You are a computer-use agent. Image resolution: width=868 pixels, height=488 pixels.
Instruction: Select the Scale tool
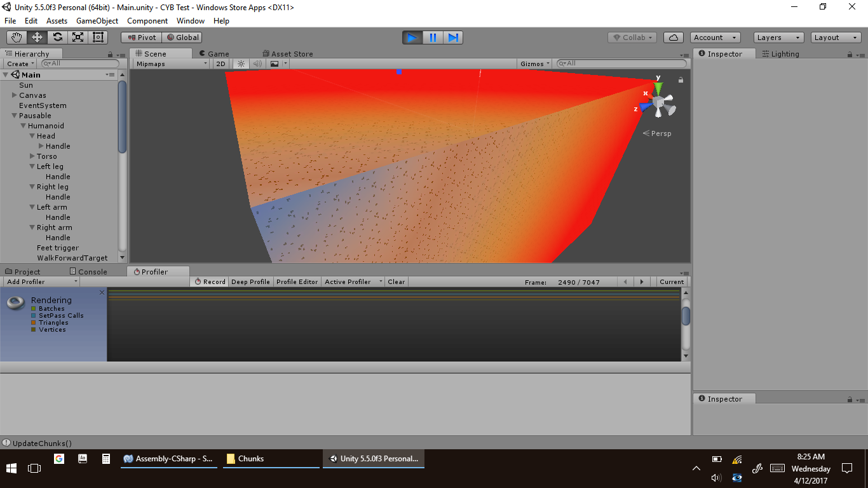pos(78,37)
